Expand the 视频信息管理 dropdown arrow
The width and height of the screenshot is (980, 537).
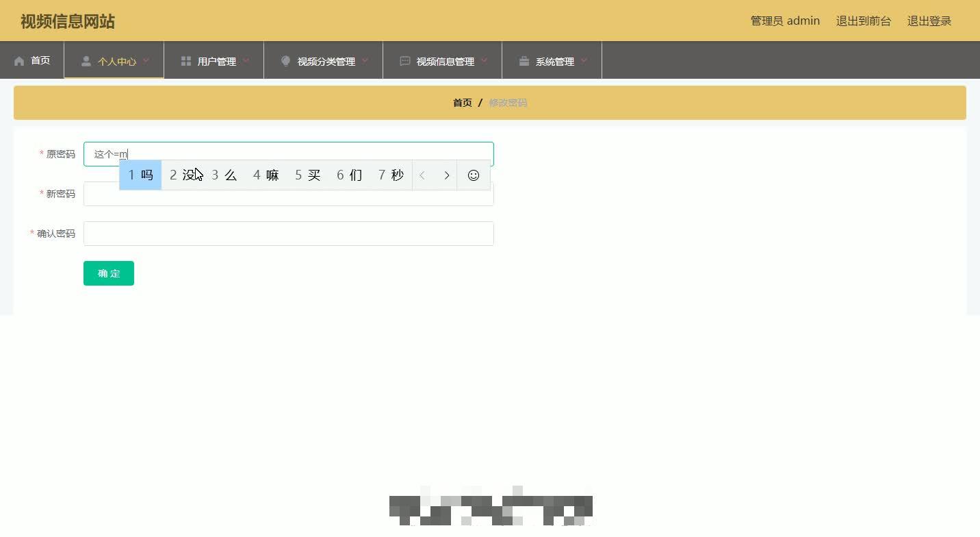484,61
